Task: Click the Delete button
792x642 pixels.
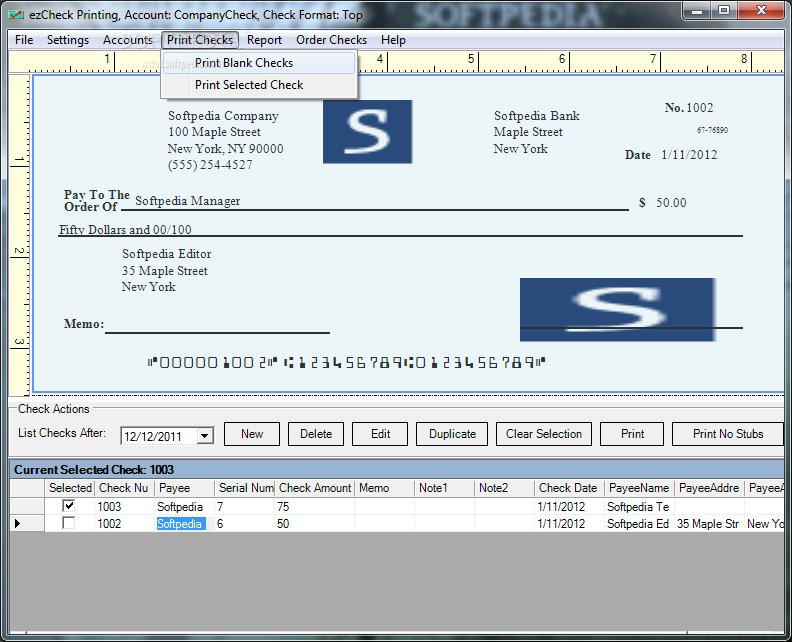Action: [316, 434]
